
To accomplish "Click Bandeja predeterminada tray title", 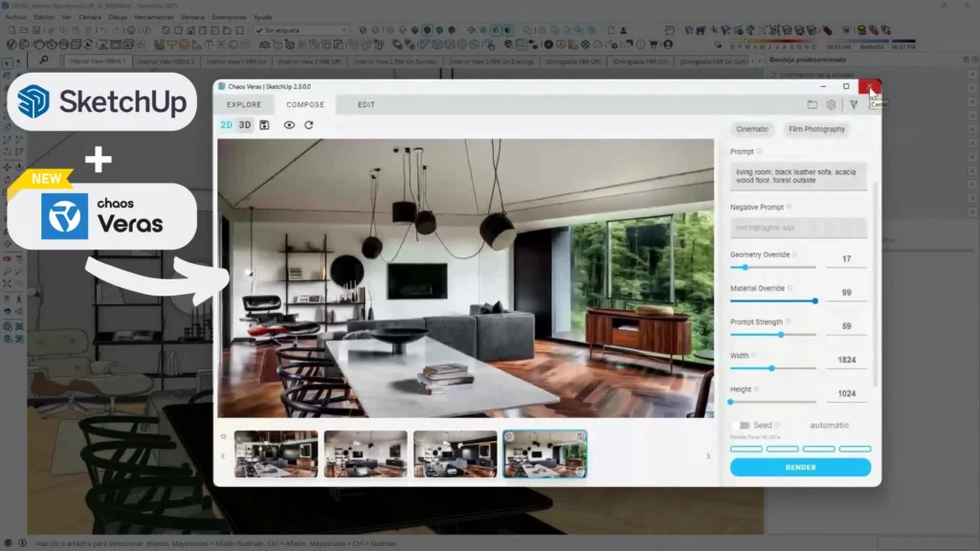I will 808,59.
